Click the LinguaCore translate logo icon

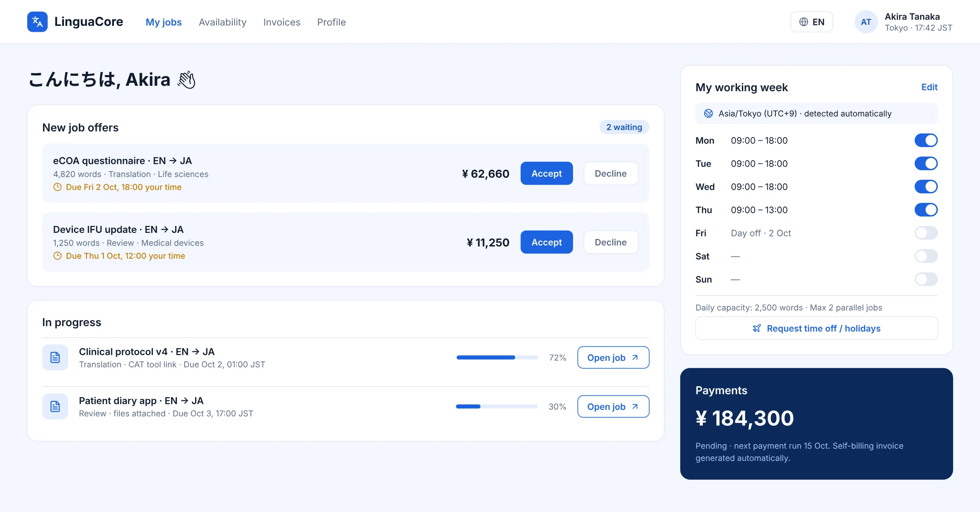37,22
